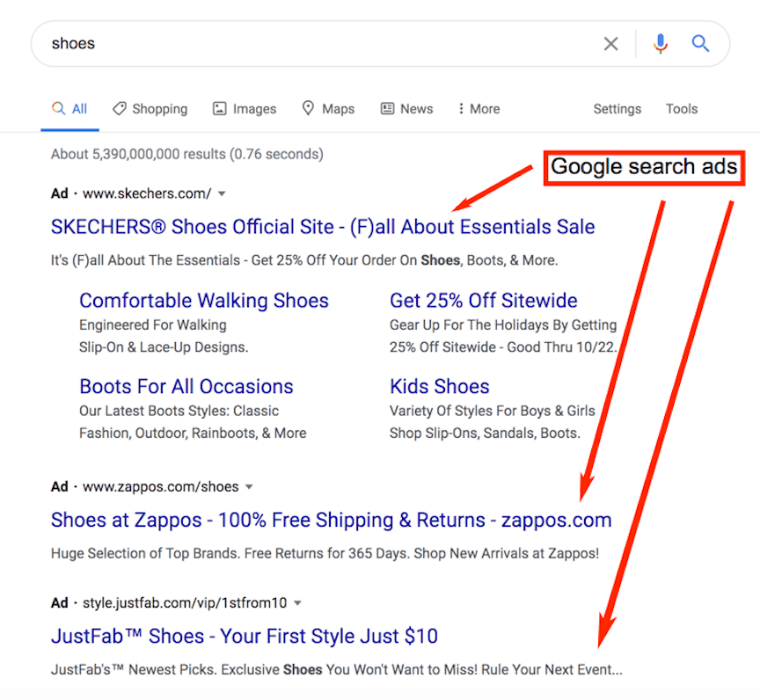Select the All results tab
Viewport: 760px width, 700px height.
tap(69, 108)
